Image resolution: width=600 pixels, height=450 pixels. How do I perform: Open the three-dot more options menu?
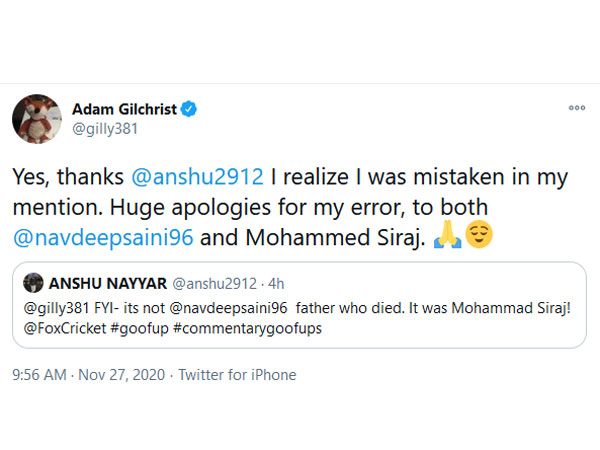(x=576, y=107)
